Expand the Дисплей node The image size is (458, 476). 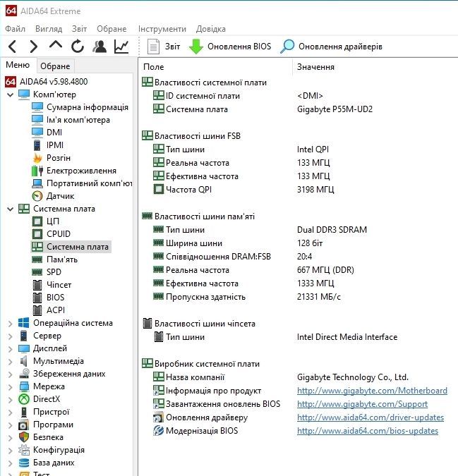point(11,349)
